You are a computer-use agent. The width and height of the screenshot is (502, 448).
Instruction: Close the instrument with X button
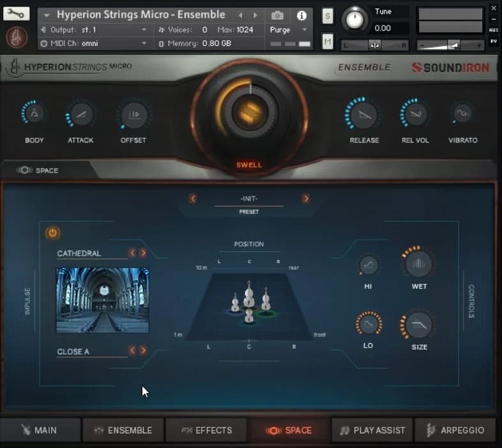[x=493, y=8]
